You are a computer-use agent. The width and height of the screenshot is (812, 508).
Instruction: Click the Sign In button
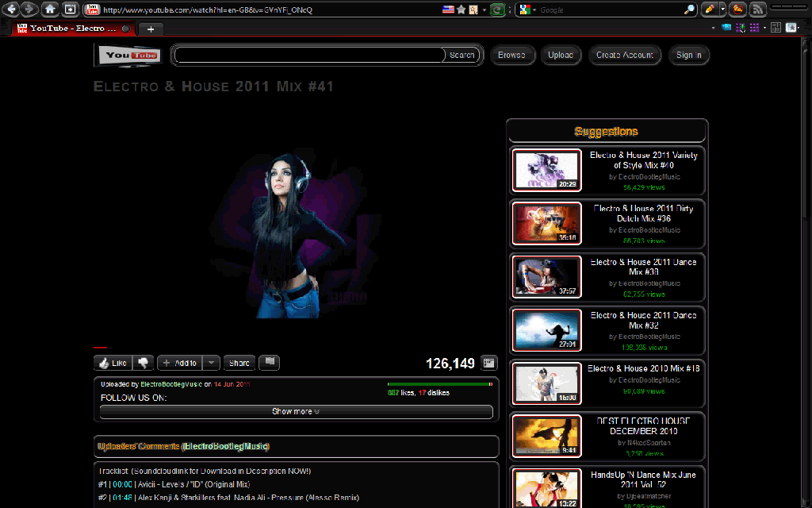coord(689,55)
